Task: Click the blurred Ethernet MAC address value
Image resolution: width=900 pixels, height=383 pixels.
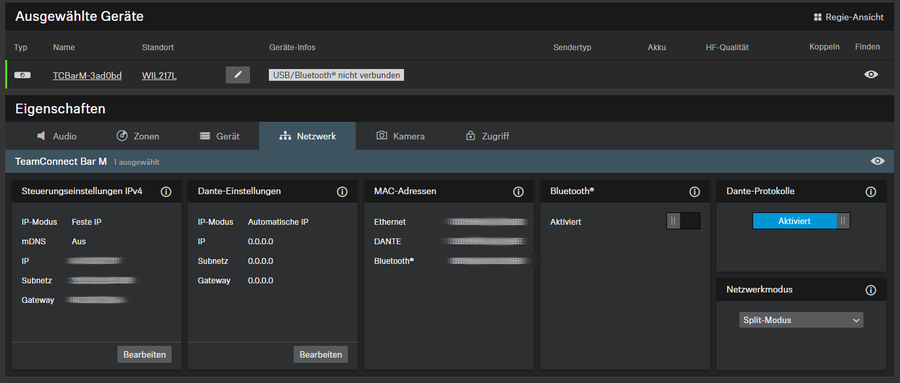Action: pos(487,222)
